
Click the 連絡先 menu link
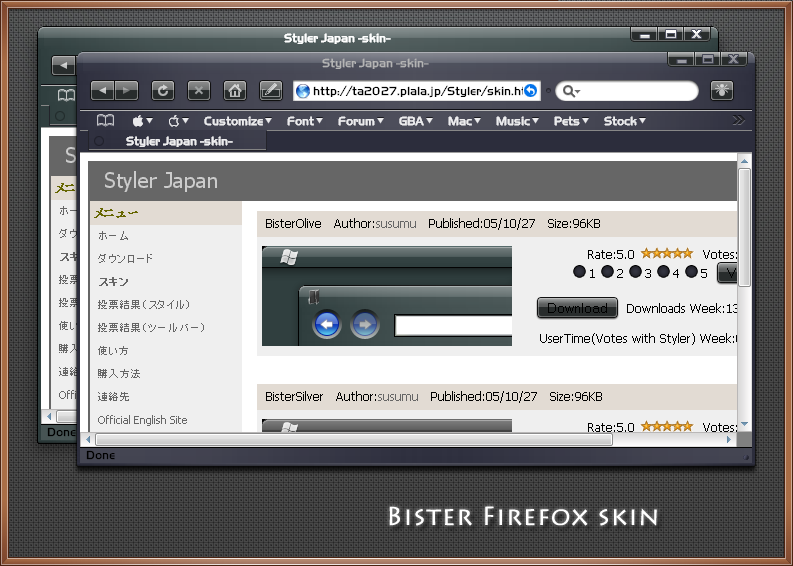click(113, 397)
